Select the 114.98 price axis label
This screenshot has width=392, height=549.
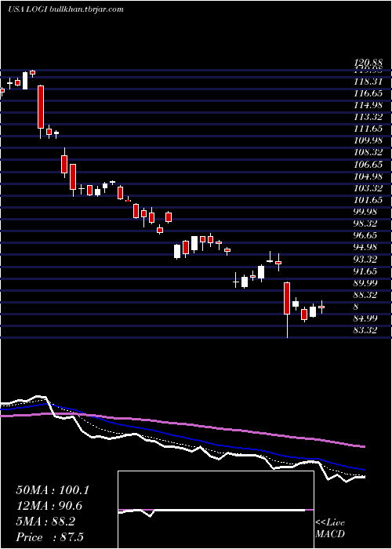click(368, 105)
